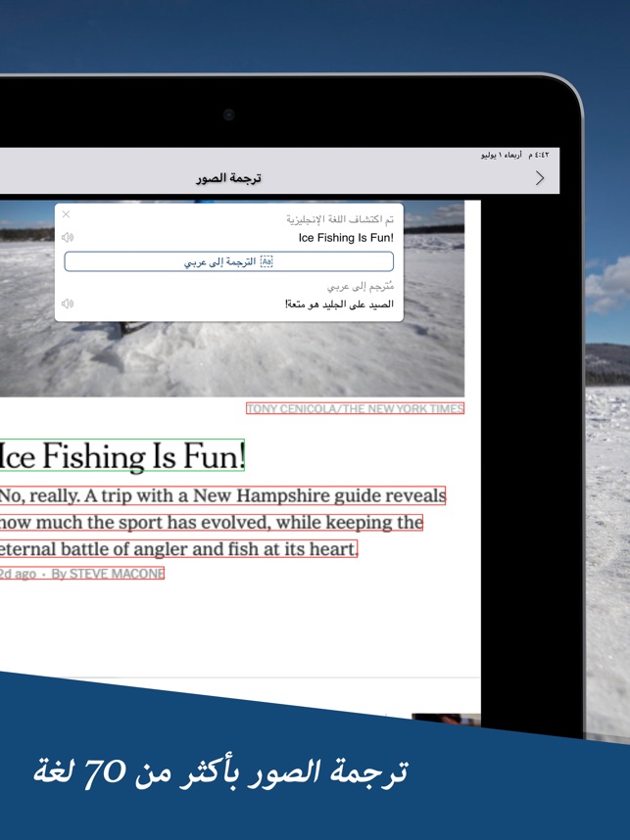This screenshot has height=840, width=630.
Task: Click the detected-language label "تم اكتشاف اللغة الإنجليزية"
Action: point(340,219)
